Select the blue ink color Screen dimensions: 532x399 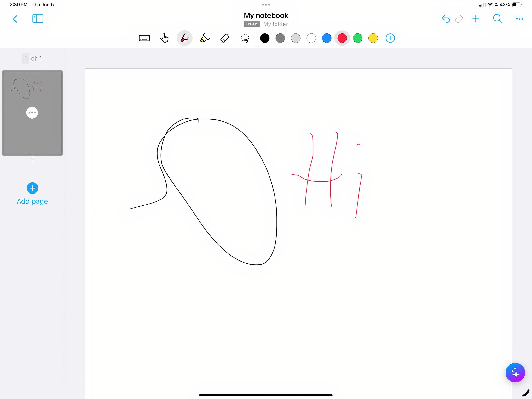[326, 38]
